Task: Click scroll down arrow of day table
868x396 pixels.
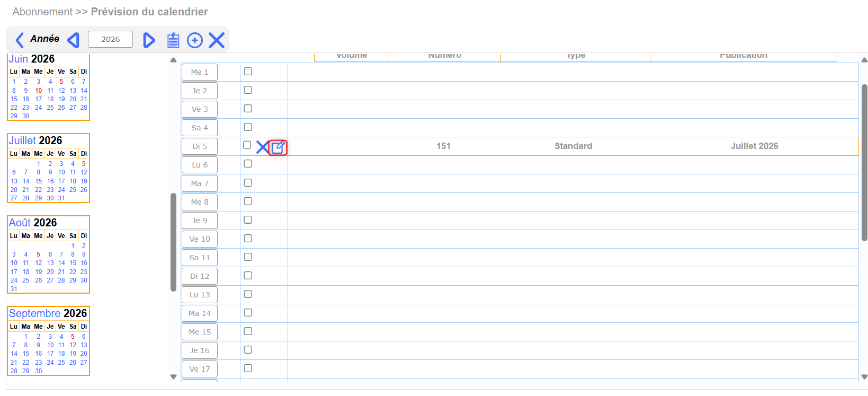Action: [864, 377]
